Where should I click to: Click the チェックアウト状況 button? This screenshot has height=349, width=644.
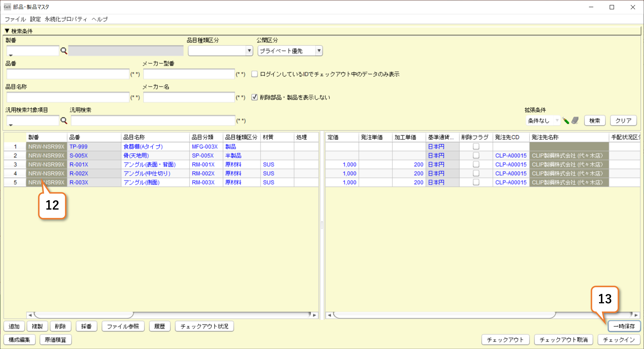(x=204, y=326)
